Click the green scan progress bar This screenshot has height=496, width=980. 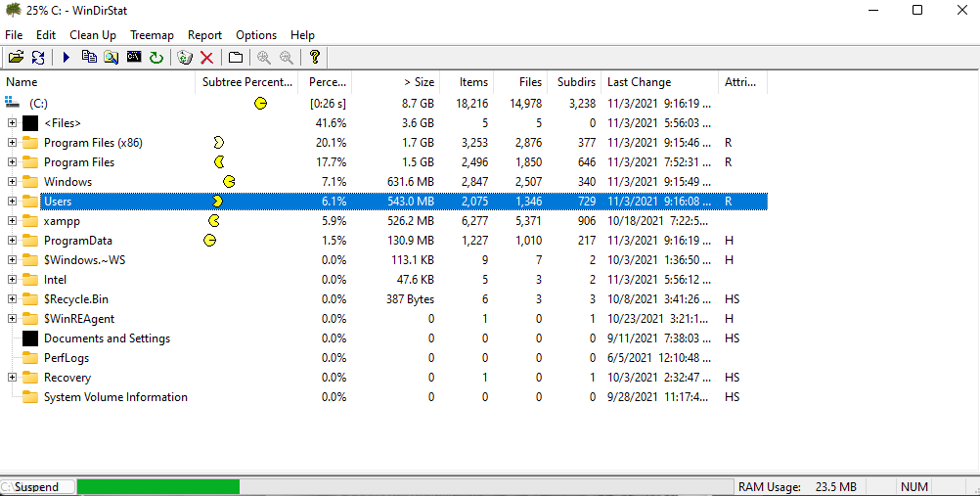(158, 486)
